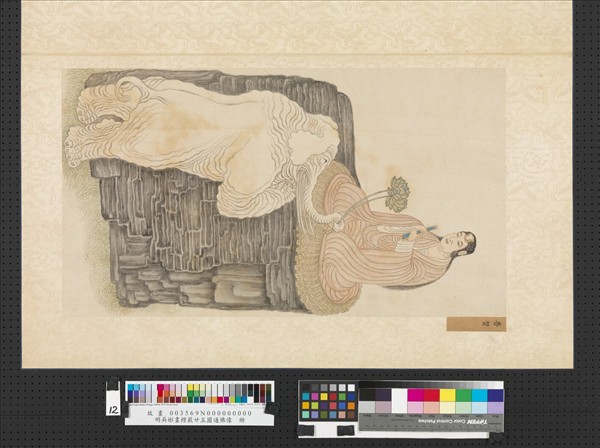Click the brown title slip on the painting
This screenshot has height=448, width=600.
(475, 324)
